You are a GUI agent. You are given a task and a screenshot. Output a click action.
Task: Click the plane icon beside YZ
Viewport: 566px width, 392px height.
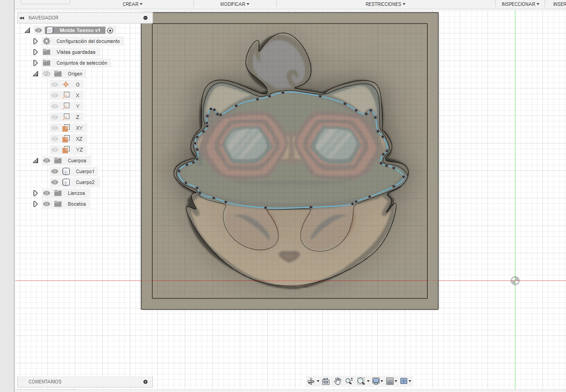click(x=66, y=150)
